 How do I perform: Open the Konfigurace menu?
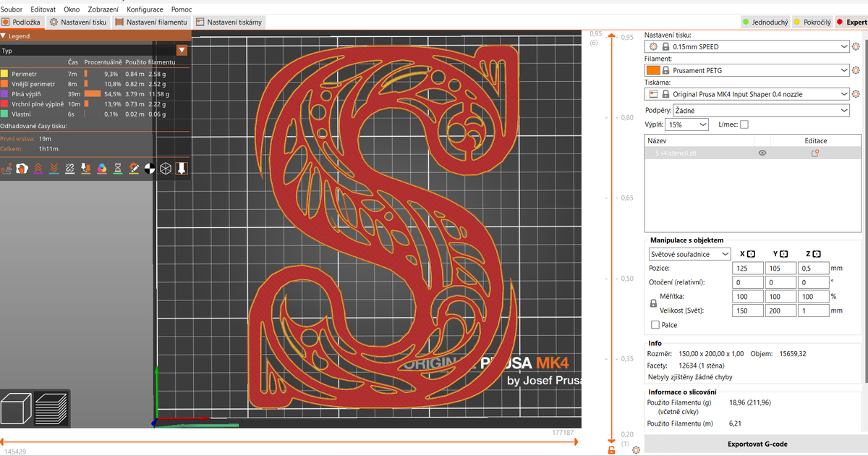pos(145,9)
